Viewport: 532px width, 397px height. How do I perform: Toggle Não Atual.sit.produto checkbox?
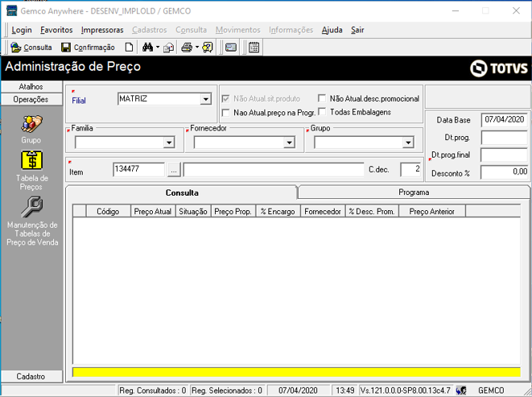(225, 99)
